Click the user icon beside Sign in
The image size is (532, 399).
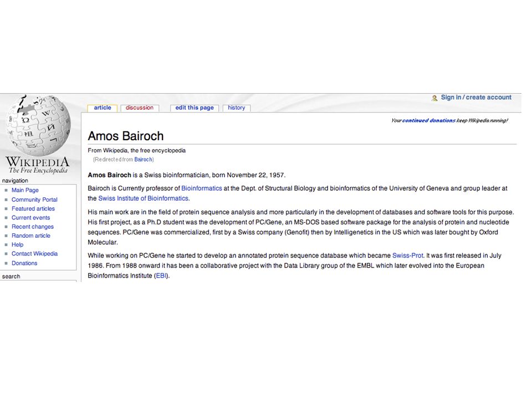point(434,98)
